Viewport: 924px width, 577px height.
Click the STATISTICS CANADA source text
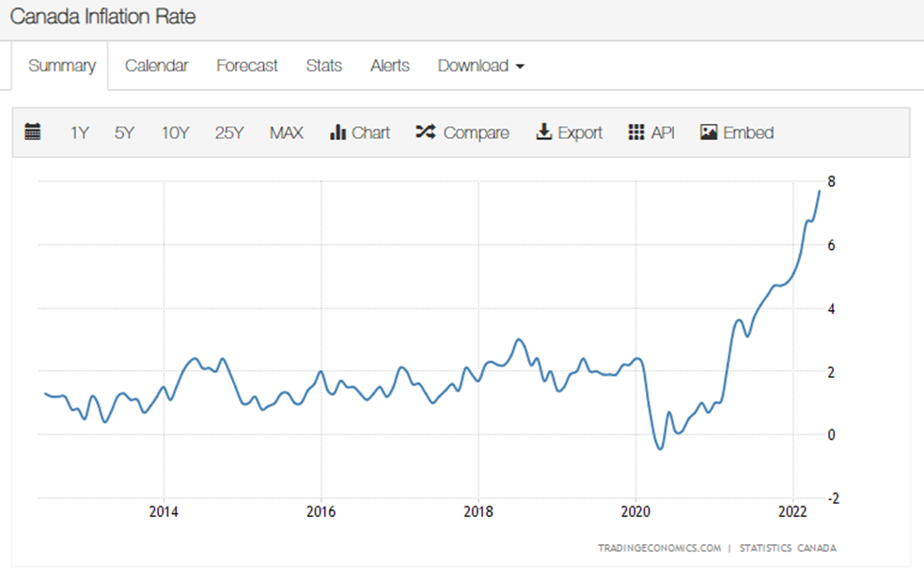[788, 548]
